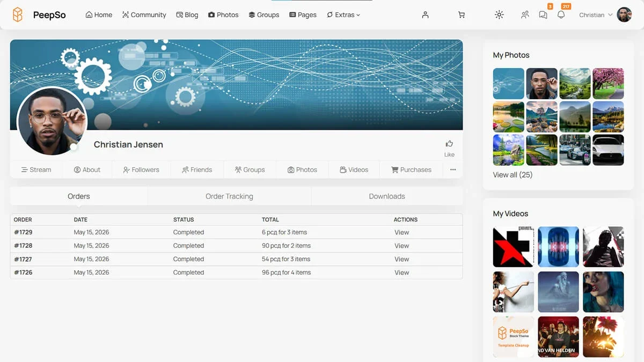The height and width of the screenshot is (362, 644).
Task: Switch to Order Tracking tab
Action: point(229,196)
